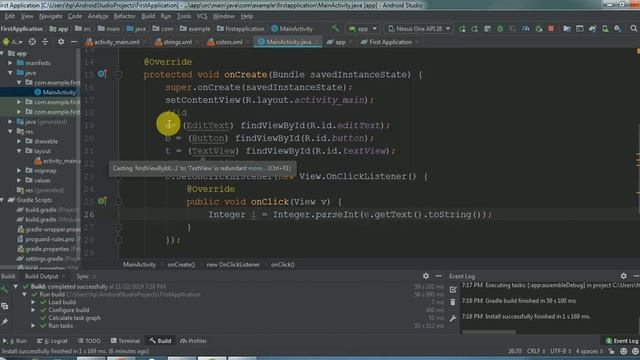
Task: Expand the values folder
Action: click(x=19, y=180)
